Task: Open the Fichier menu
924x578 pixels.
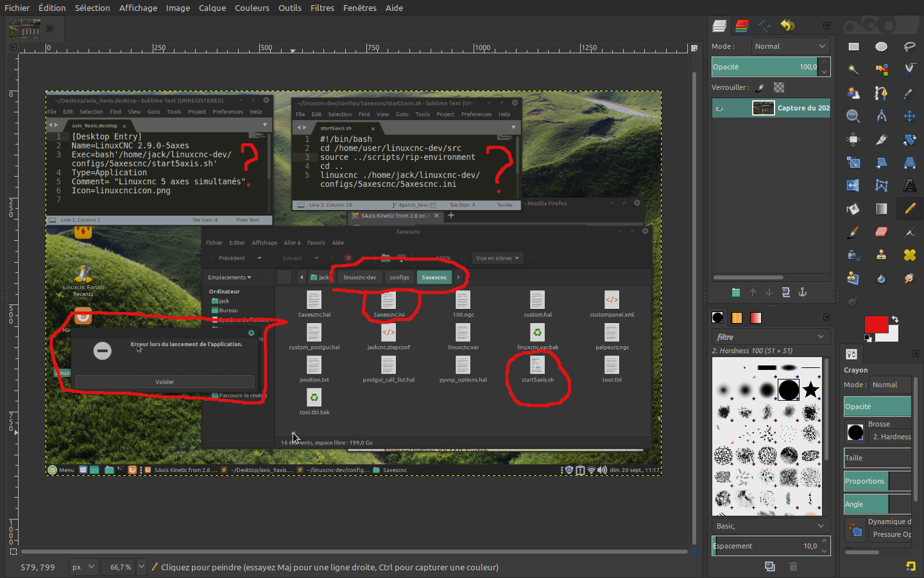Action: tap(17, 8)
